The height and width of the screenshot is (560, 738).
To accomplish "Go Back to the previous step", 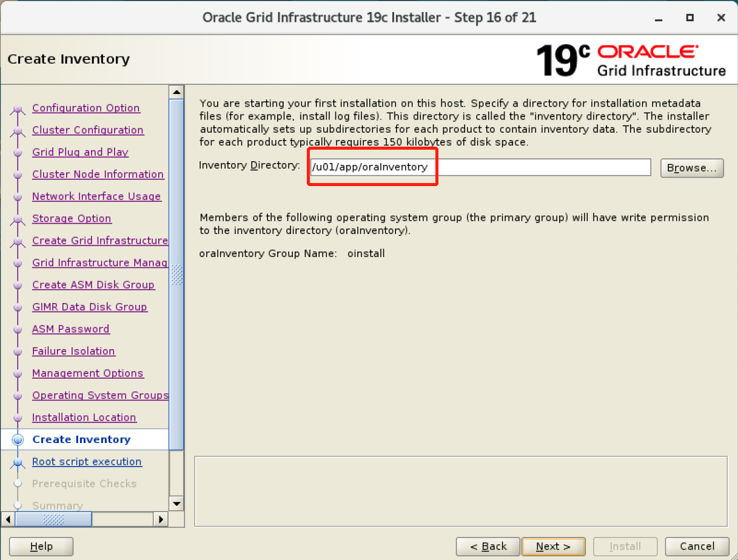I will [x=488, y=547].
